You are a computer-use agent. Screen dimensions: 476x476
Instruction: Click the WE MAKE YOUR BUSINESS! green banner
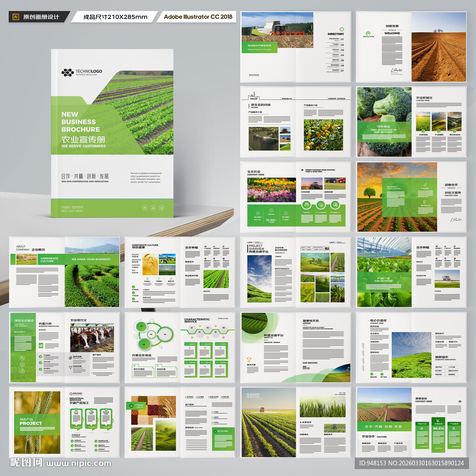point(91,259)
